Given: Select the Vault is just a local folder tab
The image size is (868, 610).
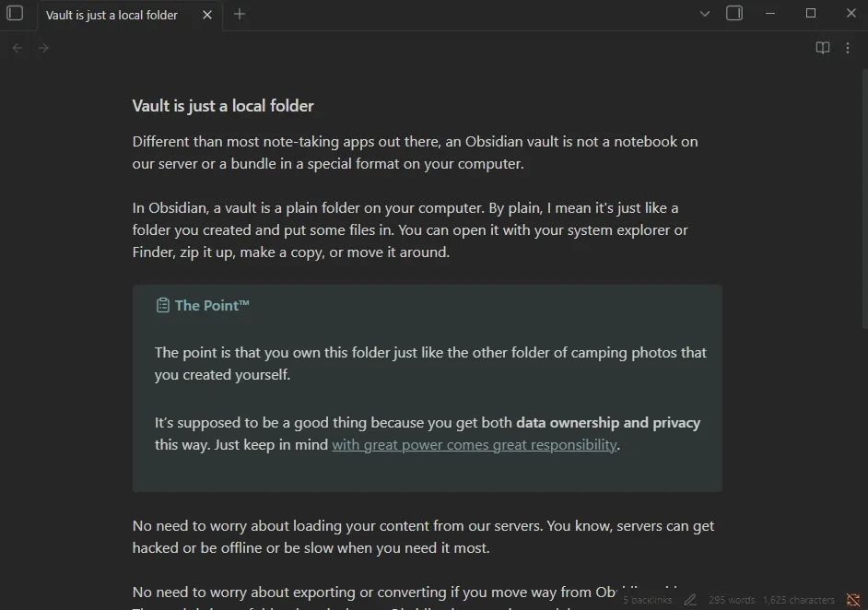Looking at the screenshot, I should click(111, 15).
